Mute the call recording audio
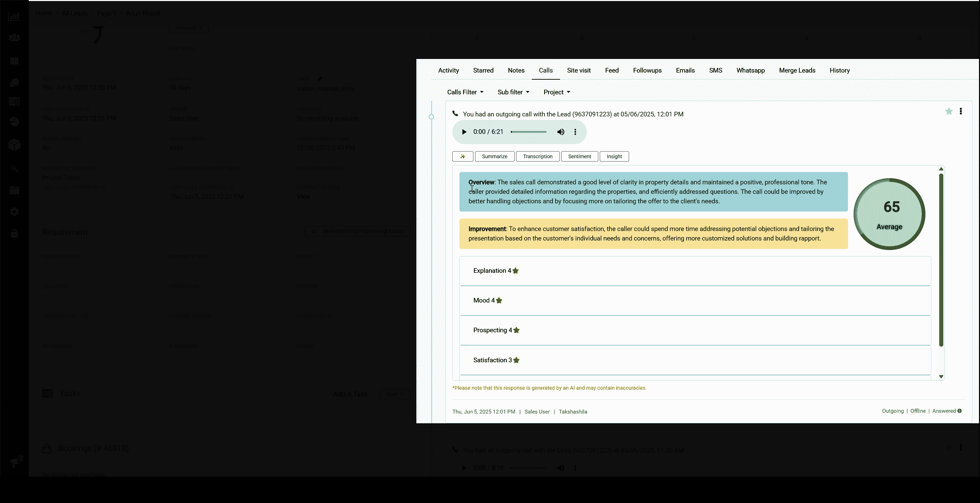Screen dimensions: 980x503 pyautogui.click(x=561, y=132)
